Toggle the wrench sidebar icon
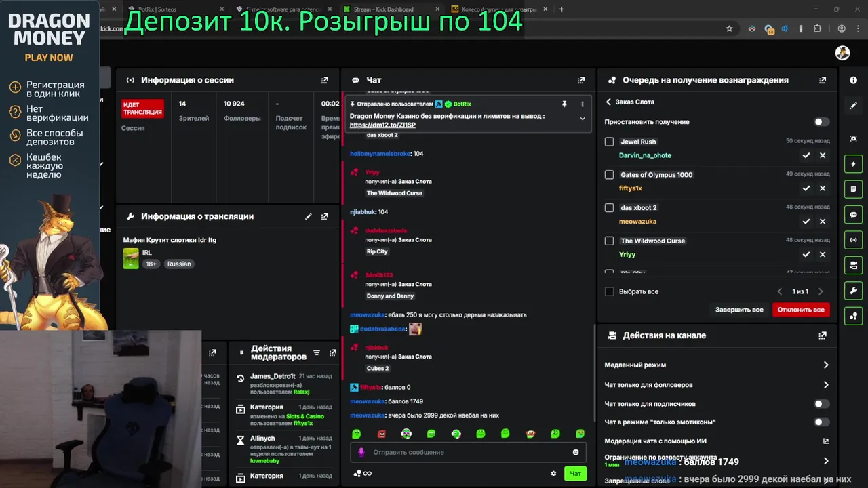The image size is (868, 488). [x=853, y=290]
